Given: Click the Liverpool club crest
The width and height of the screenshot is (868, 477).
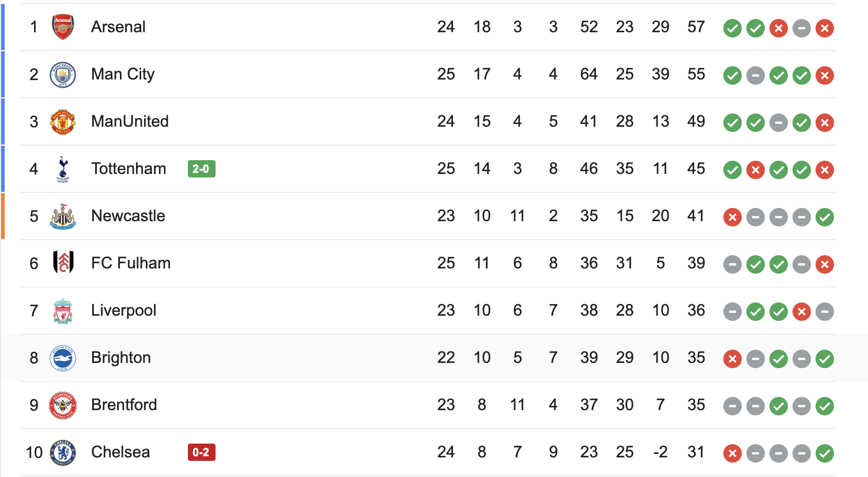Looking at the screenshot, I should pos(63,311).
